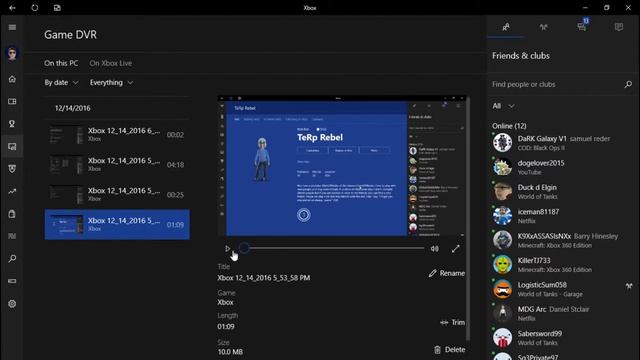Open the All friends filter dropdown
Image resolution: width=640 pixels, height=360 pixels.
click(x=503, y=106)
